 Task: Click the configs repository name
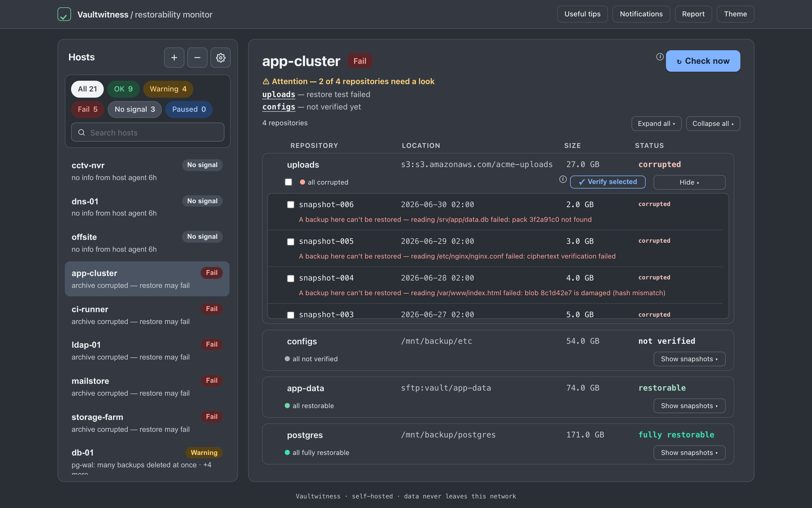click(302, 341)
